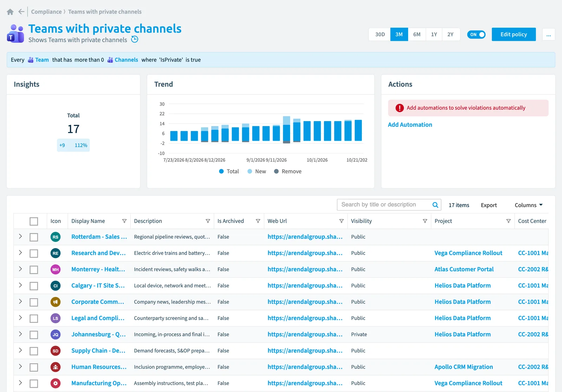This screenshot has height=392, width=562.
Task: Tick the Calgary - IT Site checkbox
Action: 34,286
